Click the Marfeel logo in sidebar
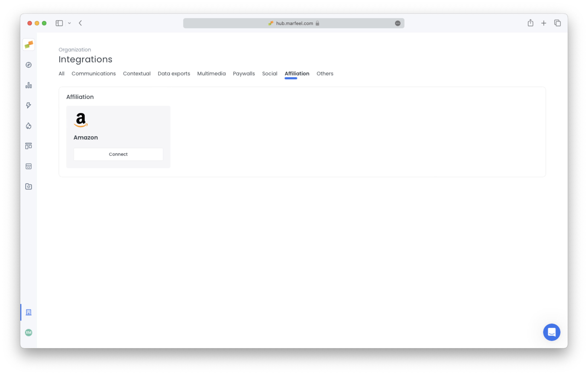The width and height of the screenshot is (588, 375). pyautogui.click(x=29, y=45)
